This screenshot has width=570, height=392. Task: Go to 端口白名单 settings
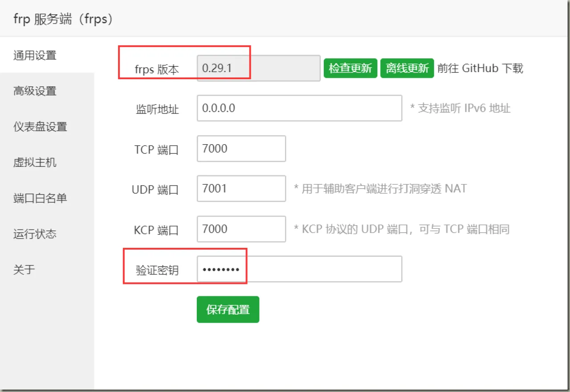pyautogui.click(x=40, y=198)
